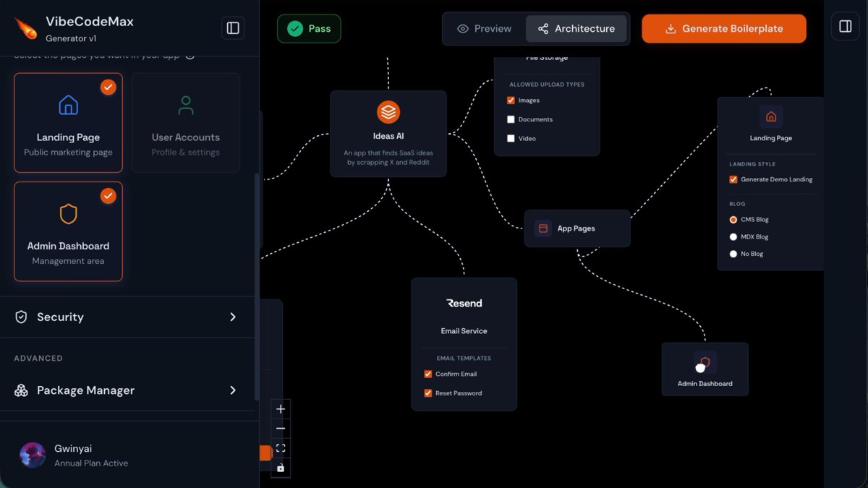Disable the Generate Demo Landing checkbox
Screen dimensions: 868x488
click(733, 179)
